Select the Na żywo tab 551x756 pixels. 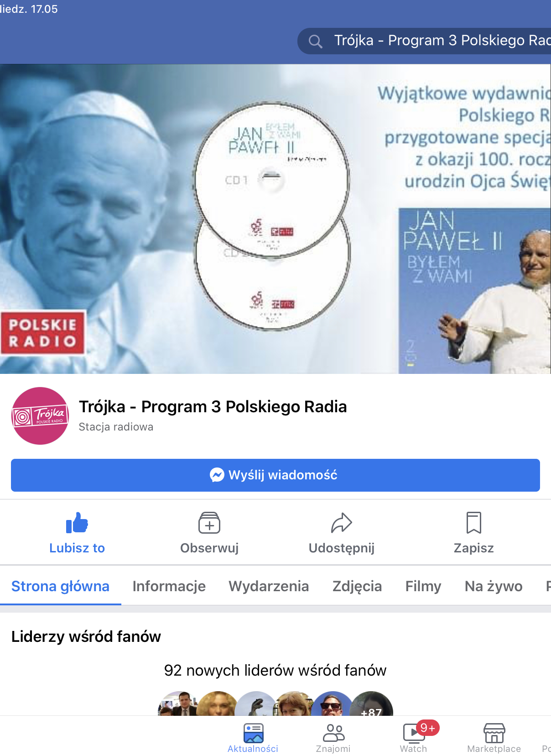(x=494, y=586)
